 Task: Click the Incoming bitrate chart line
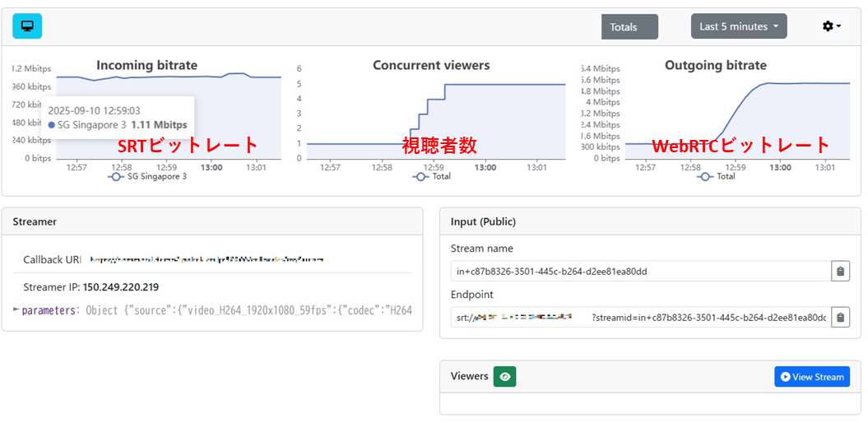pyautogui.click(x=165, y=77)
